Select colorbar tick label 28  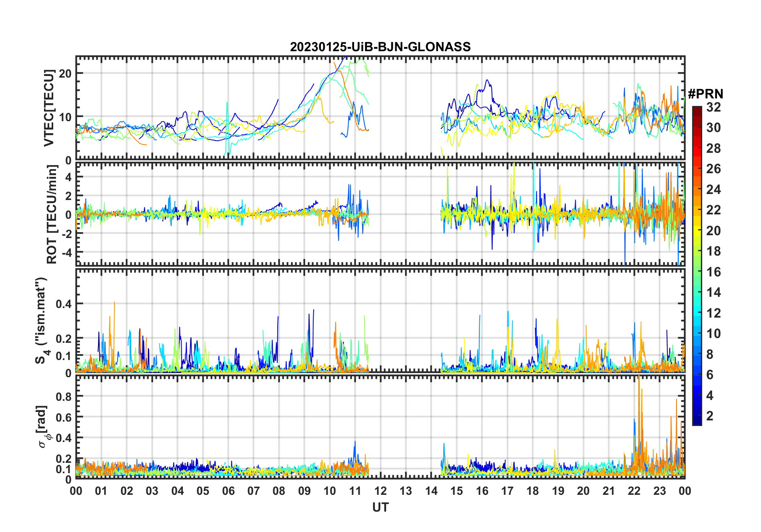coord(713,148)
